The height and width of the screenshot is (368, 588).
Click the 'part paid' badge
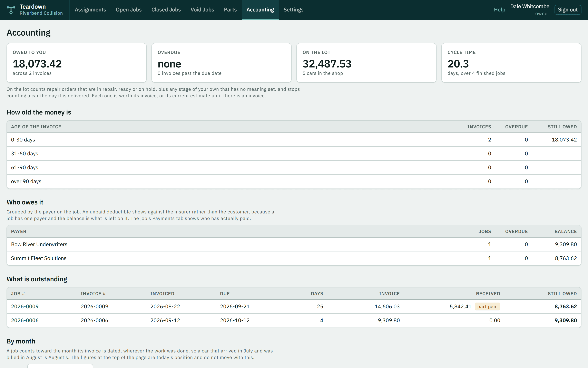tap(487, 307)
